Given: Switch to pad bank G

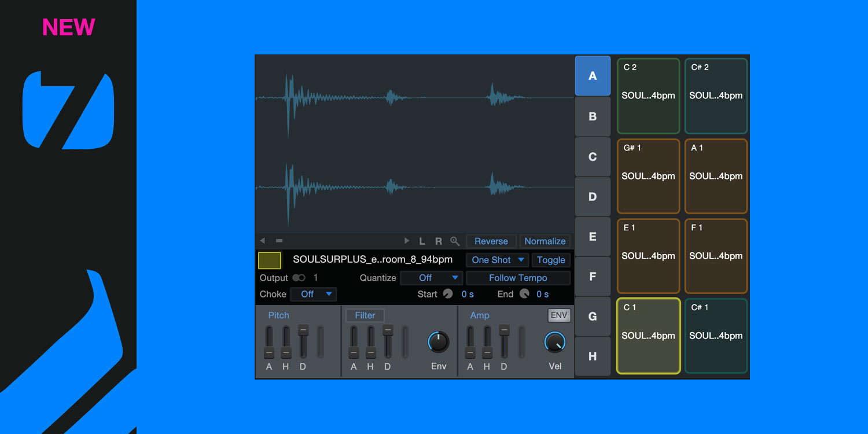Looking at the screenshot, I should (593, 317).
